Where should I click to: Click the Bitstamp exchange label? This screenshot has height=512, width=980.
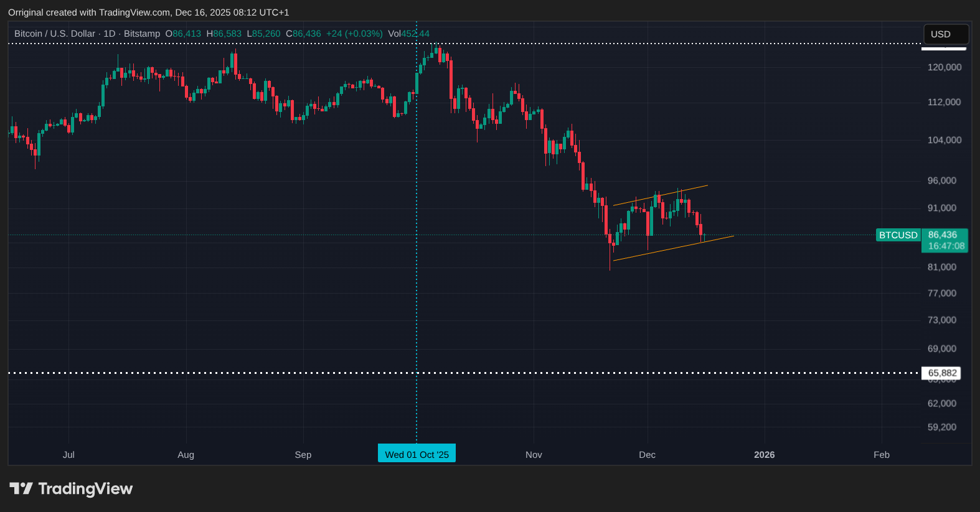pyautogui.click(x=142, y=34)
